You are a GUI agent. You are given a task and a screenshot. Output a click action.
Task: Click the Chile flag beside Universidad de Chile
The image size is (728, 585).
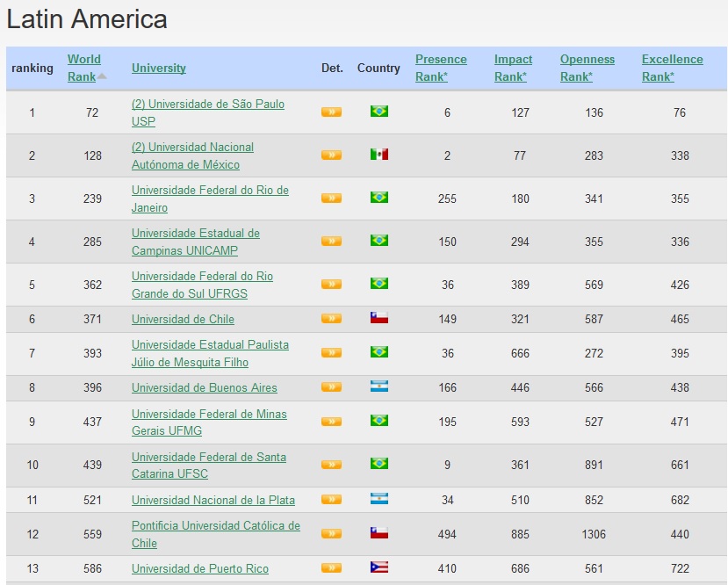[378, 319]
